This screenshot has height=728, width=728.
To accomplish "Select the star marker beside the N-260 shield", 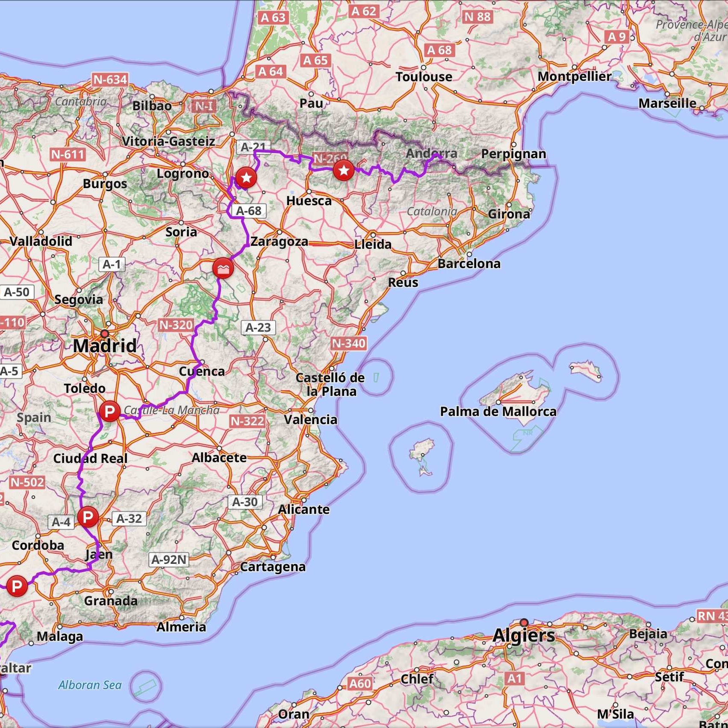I will pyautogui.click(x=344, y=171).
